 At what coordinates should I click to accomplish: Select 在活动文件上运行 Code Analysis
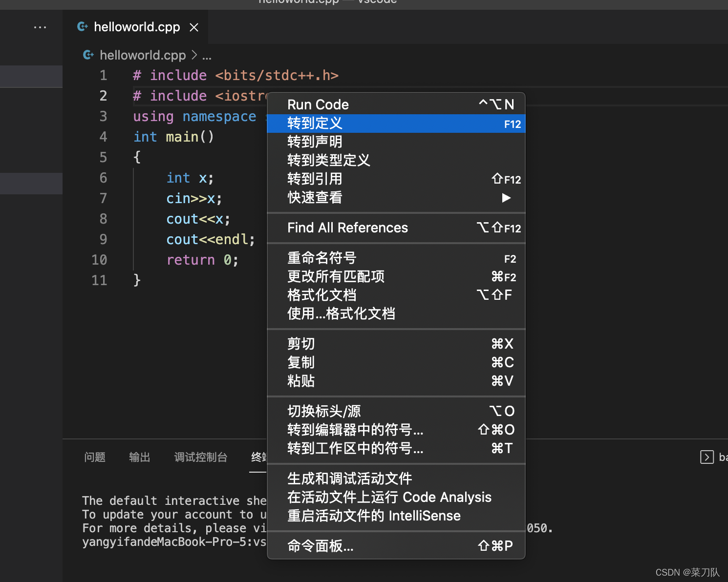pos(396,498)
